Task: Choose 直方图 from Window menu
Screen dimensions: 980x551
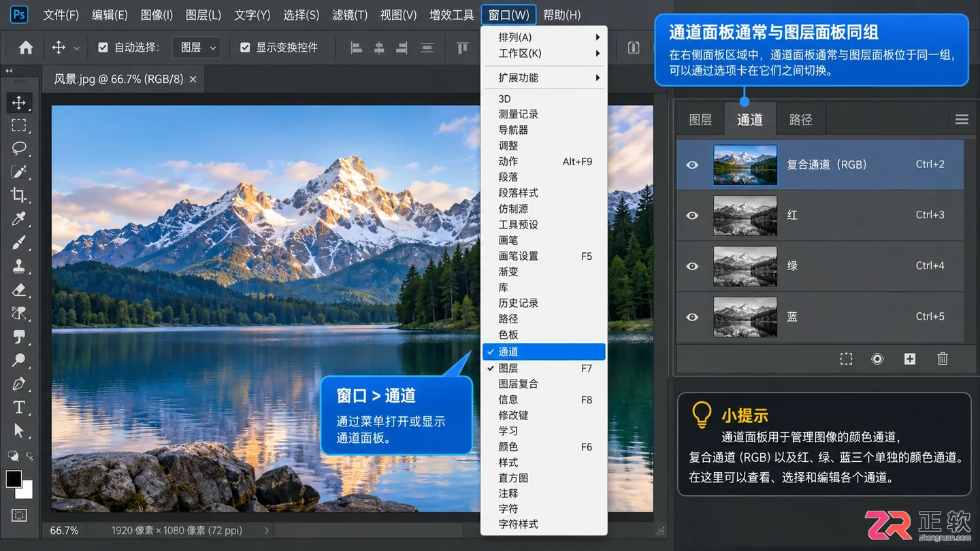Action: [544, 478]
